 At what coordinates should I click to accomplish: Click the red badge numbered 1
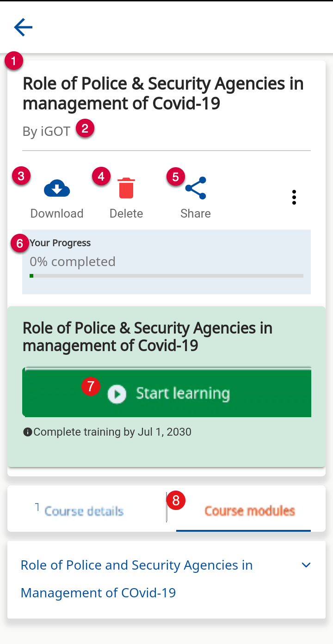point(14,61)
